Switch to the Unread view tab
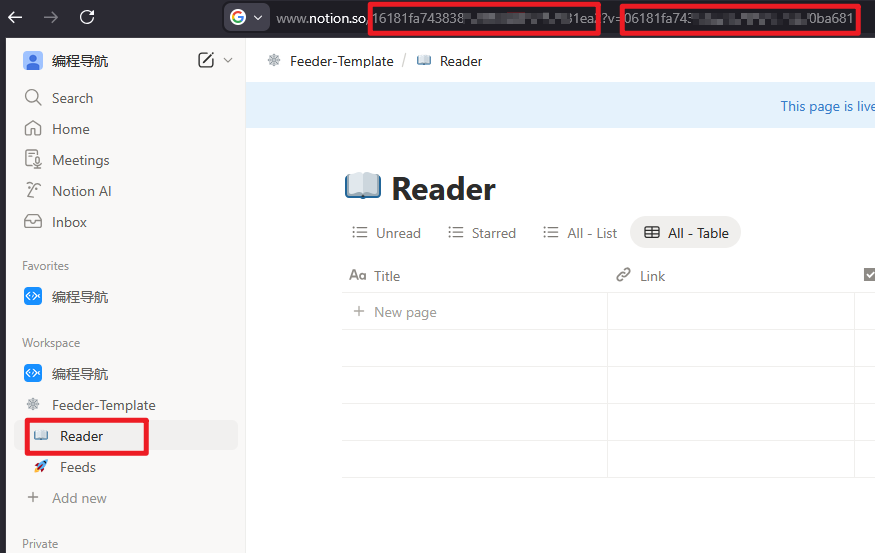Image resolution: width=875 pixels, height=553 pixels. pos(386,233)
